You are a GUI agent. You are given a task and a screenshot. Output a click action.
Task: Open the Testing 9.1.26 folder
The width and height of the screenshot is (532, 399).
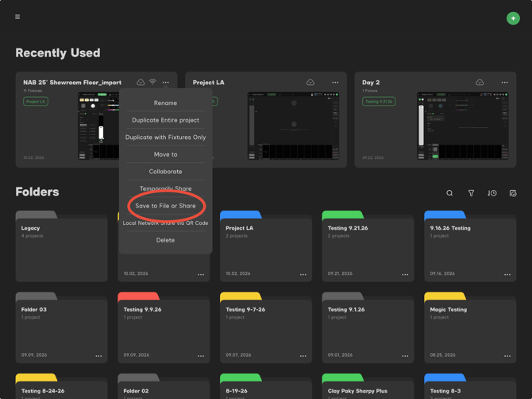[x=368, y=327]
